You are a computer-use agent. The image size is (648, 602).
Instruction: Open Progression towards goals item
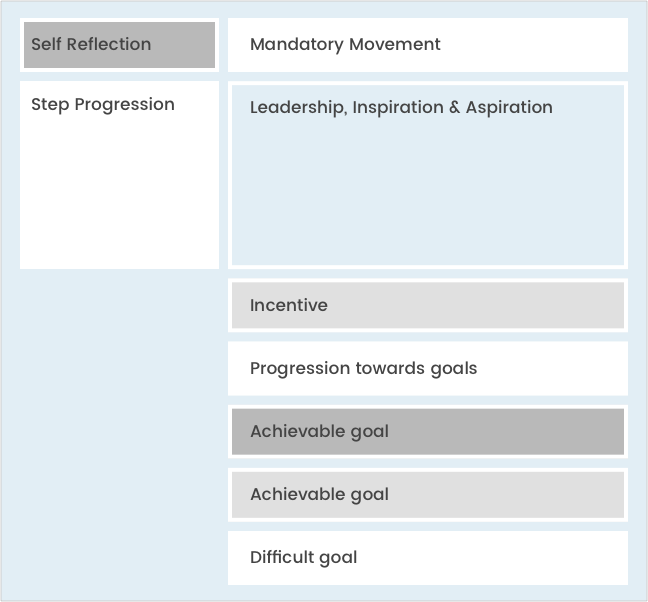(x=428, y=369)
